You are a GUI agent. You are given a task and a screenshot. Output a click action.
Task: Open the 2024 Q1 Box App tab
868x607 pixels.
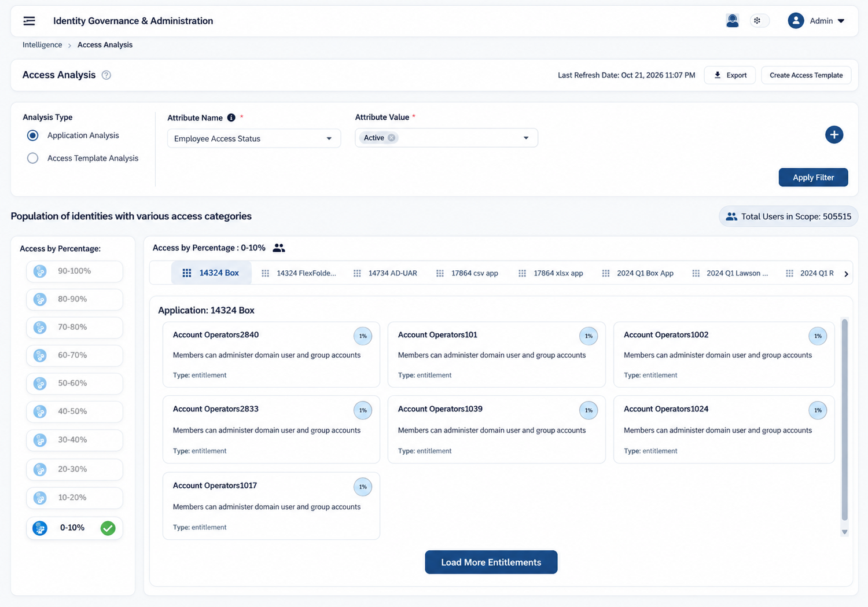click(638, 273)
